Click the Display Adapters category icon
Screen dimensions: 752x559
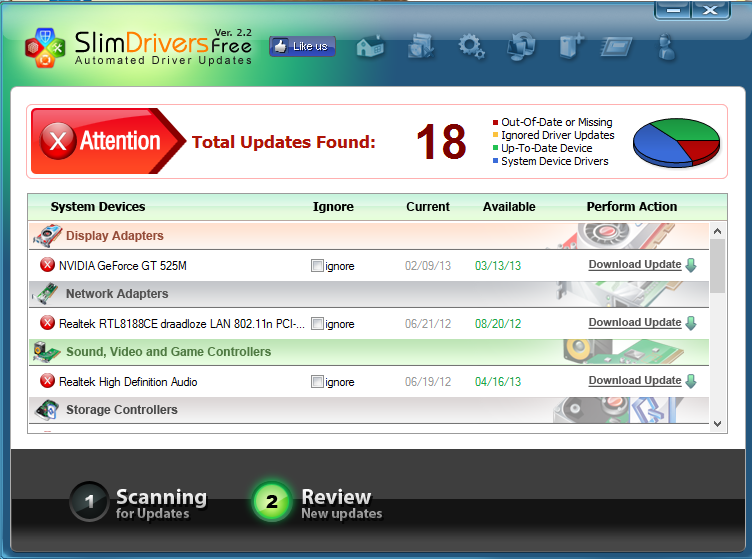pyautogui.click(x=47, y=235)
